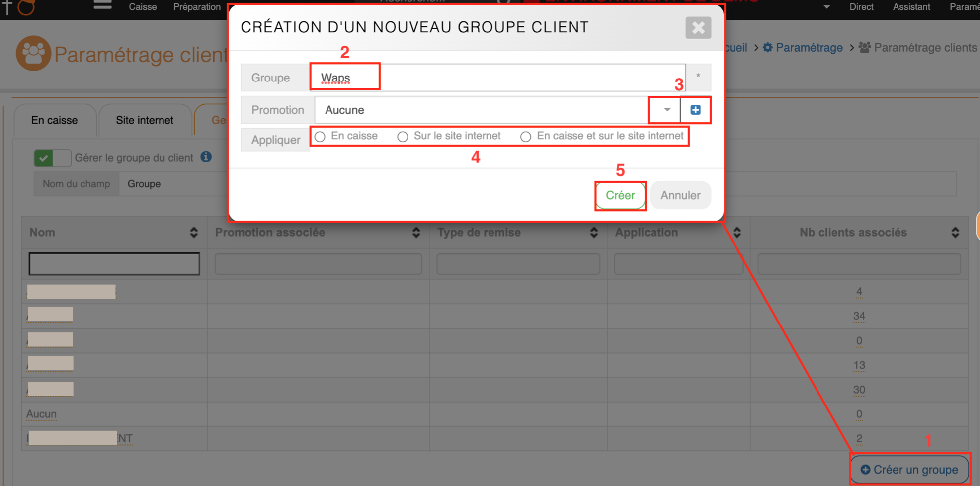Viewport: 980px width, 486px height.
Task: Sort by Nb clients associés column
Action: (x=955, y=233)
